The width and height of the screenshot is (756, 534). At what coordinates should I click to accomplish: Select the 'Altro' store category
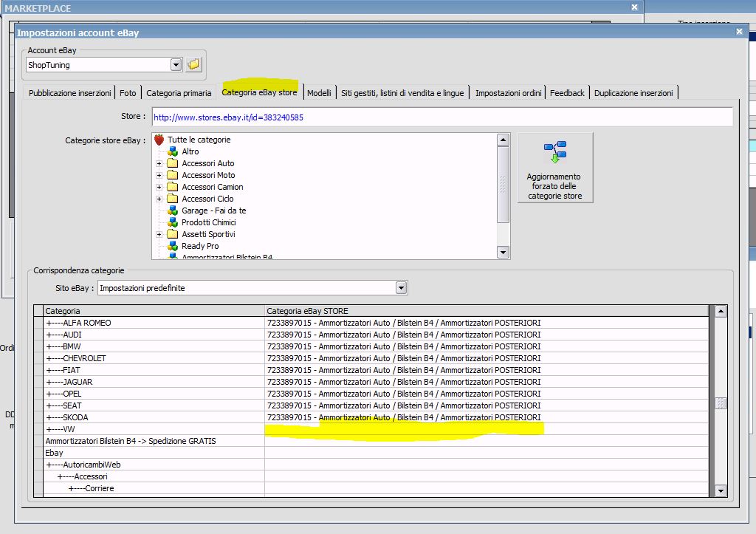(x=190, y=151)
